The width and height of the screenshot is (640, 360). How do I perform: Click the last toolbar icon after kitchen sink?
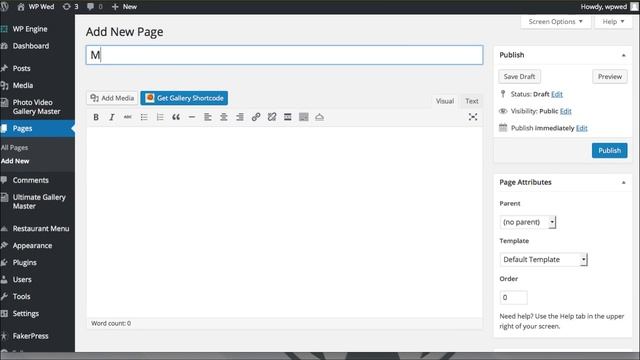click(320, 117)
